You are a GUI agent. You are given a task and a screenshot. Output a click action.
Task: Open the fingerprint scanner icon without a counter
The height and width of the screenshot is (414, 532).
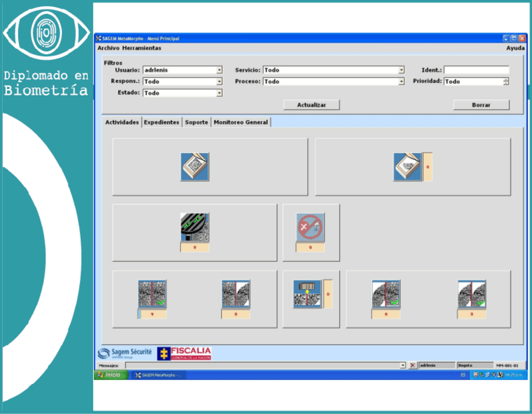(x=194, y=167)
